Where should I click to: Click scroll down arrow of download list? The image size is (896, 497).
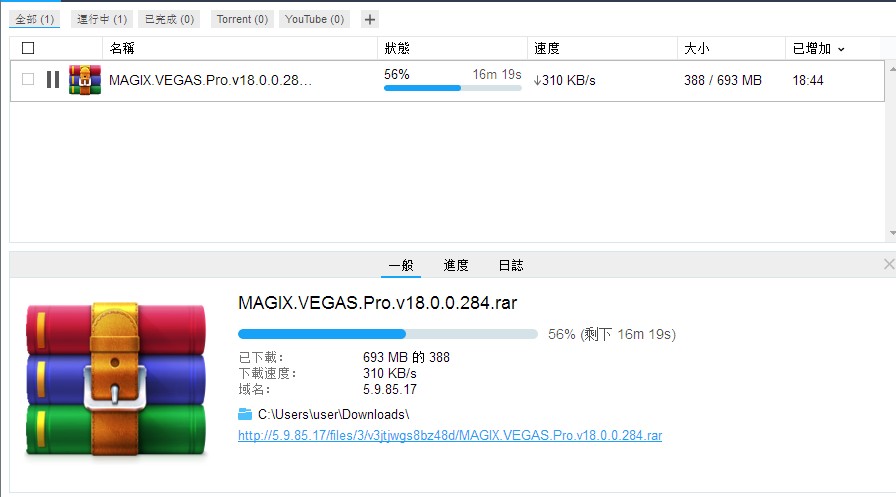[892, 233]
